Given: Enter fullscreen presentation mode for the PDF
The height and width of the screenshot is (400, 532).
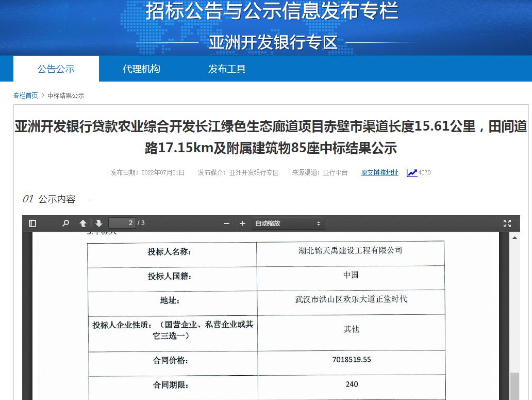Looking at the screenshot, I should (x=507, y=223).
